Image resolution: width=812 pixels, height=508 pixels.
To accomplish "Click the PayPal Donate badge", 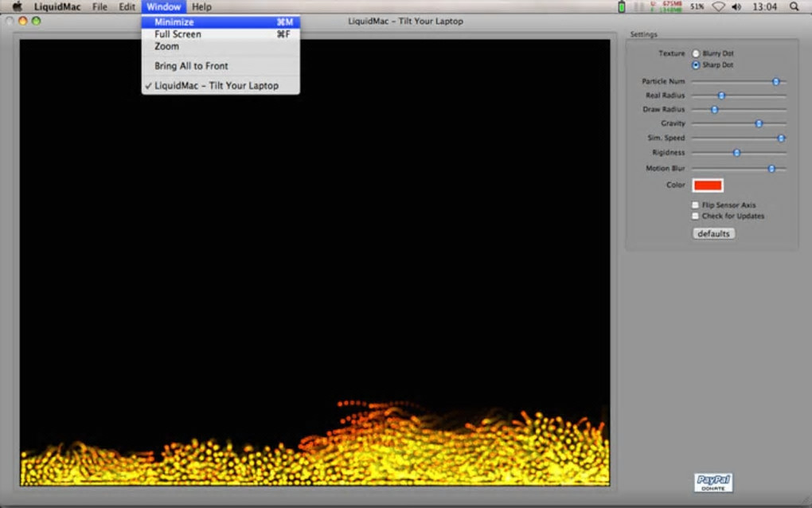I will click(x=713, y=483).
